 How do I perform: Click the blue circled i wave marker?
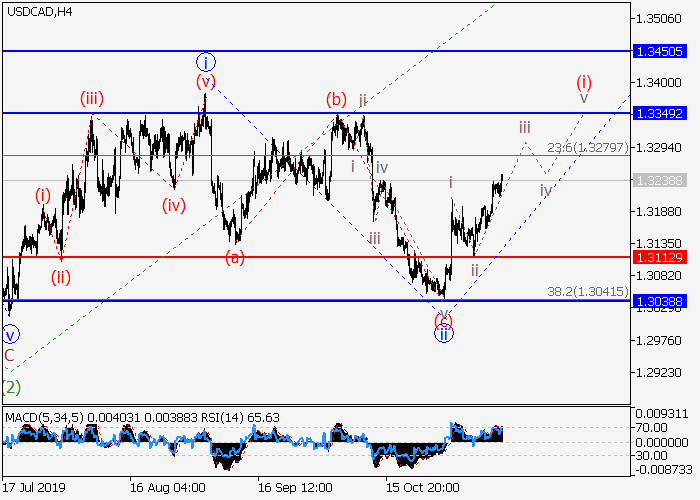pyautogui.click(x=205, y=61)
